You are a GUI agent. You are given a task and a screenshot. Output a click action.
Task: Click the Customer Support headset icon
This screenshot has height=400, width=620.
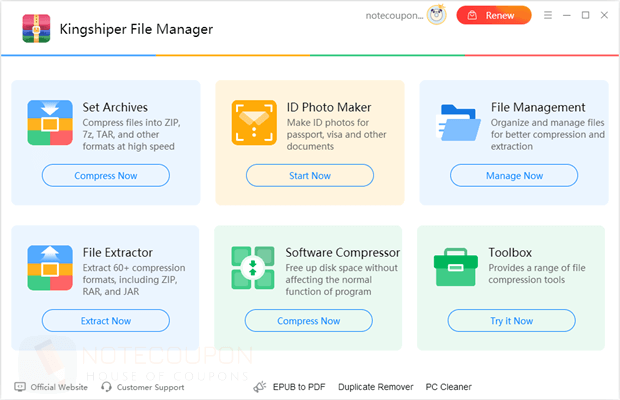(106, 387)
